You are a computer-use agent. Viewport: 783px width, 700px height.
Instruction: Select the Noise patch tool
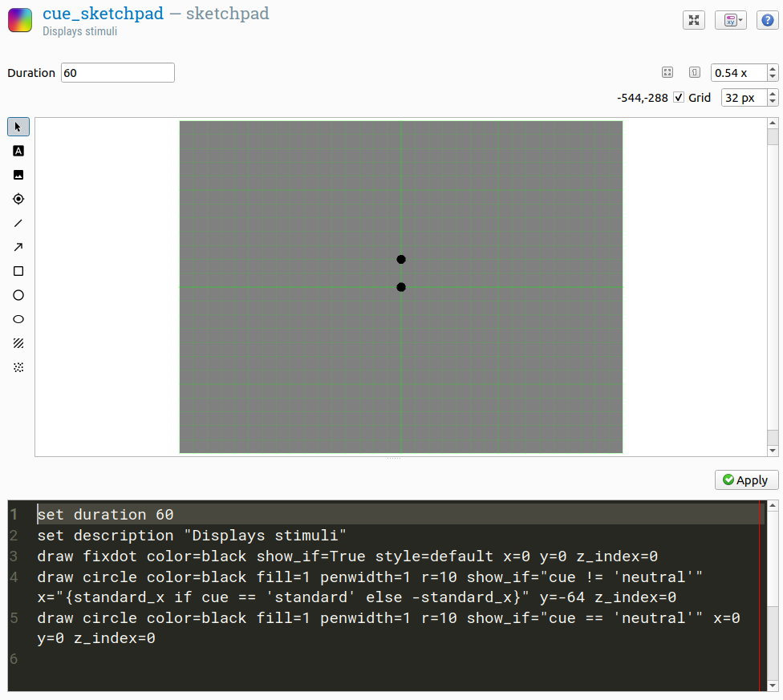pos(18,367)
